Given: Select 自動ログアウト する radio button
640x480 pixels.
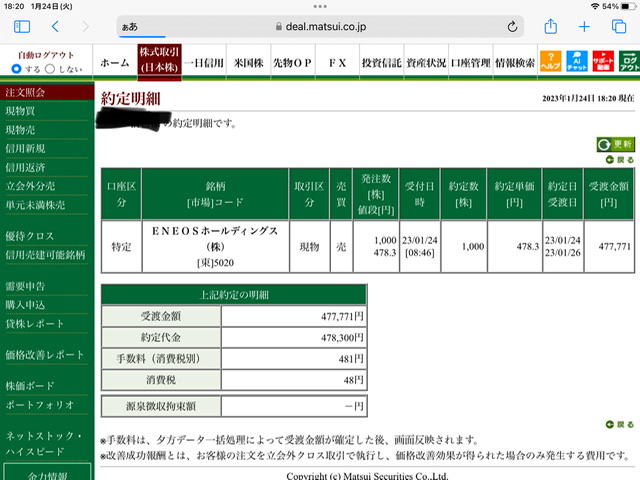Looking at the screenshot, I should coord(16,69).
